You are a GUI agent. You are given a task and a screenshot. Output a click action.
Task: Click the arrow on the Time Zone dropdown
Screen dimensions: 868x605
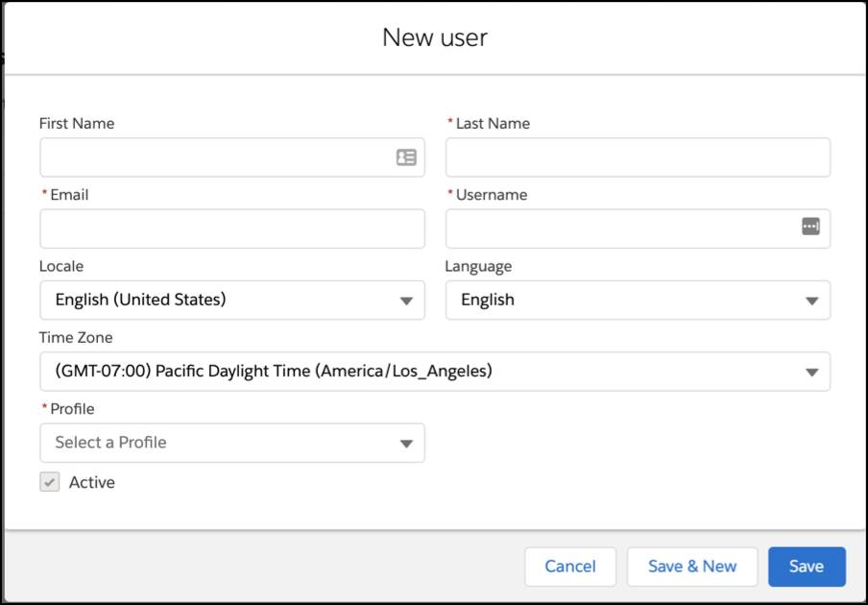(x=811, y=372)
